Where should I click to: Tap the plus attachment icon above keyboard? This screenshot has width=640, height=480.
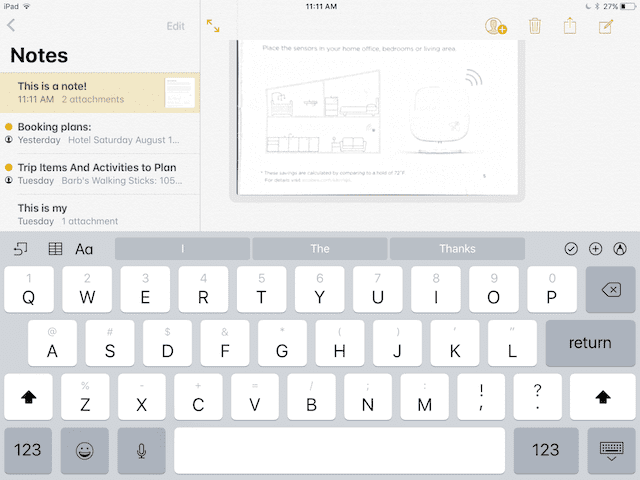595,249
